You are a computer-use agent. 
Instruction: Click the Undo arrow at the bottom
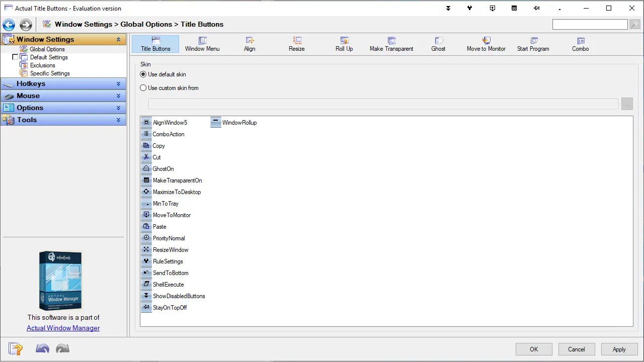coord(42,348)
